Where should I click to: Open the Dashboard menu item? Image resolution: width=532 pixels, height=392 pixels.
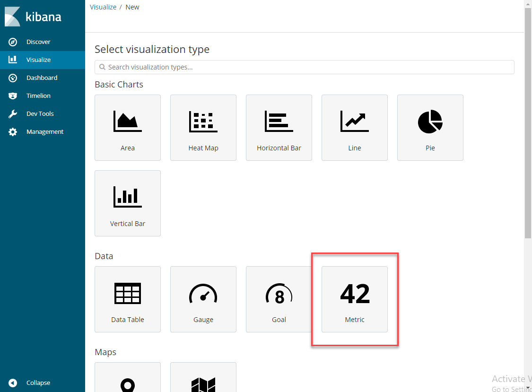pos(43,78)
